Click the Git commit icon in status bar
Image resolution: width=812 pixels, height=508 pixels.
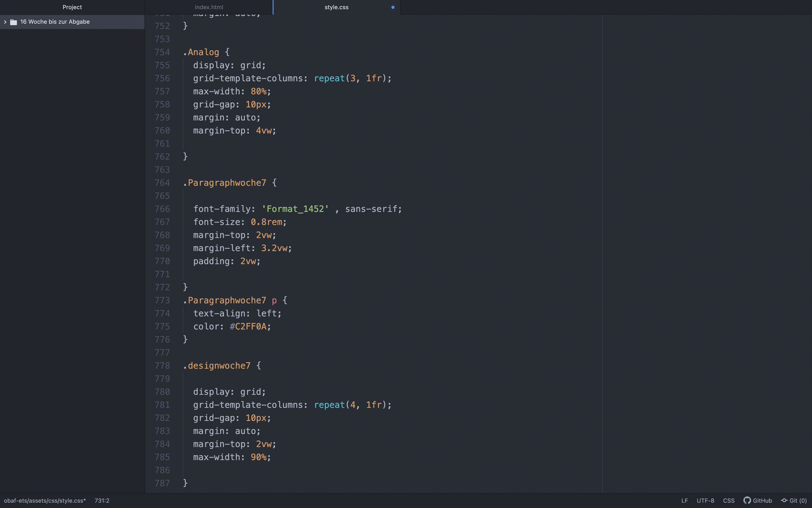[784, 500]
